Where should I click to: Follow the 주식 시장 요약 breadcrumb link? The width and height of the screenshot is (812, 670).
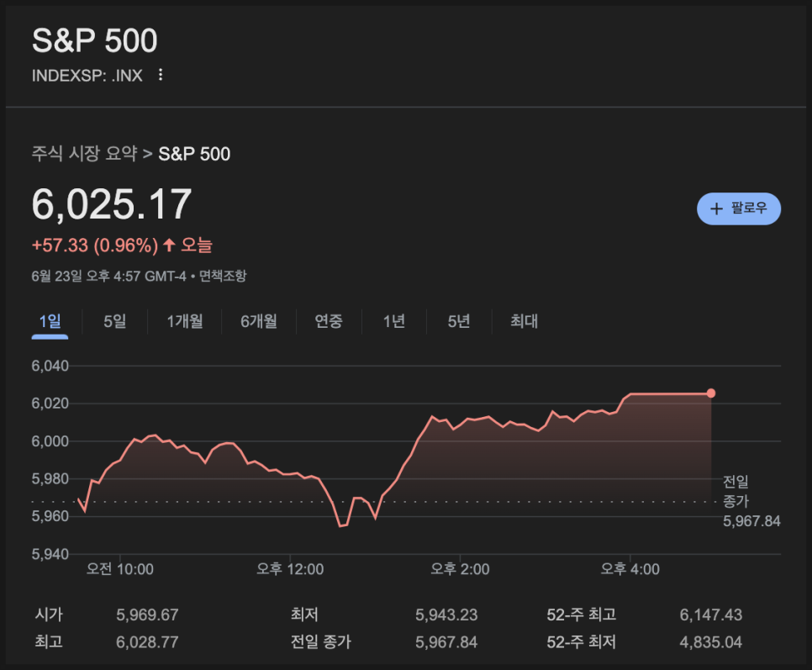84,154
